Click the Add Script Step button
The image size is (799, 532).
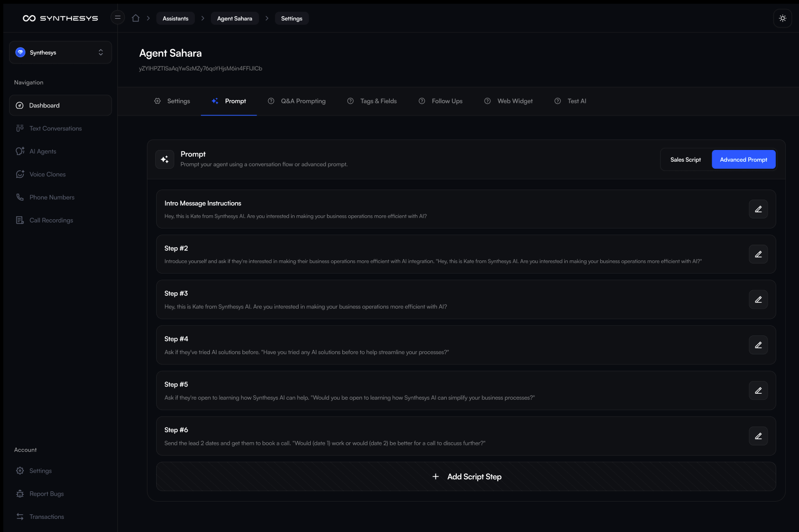point(466,476)
